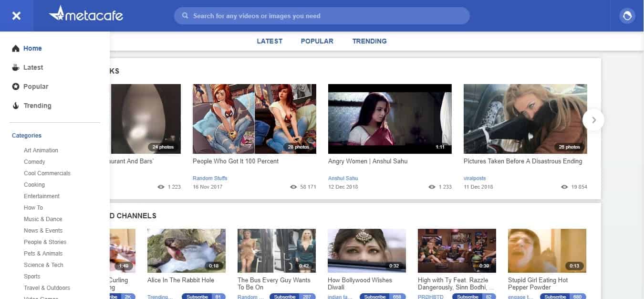
Task: Close the sidebar with the X icon
Action: click(16, 16)
